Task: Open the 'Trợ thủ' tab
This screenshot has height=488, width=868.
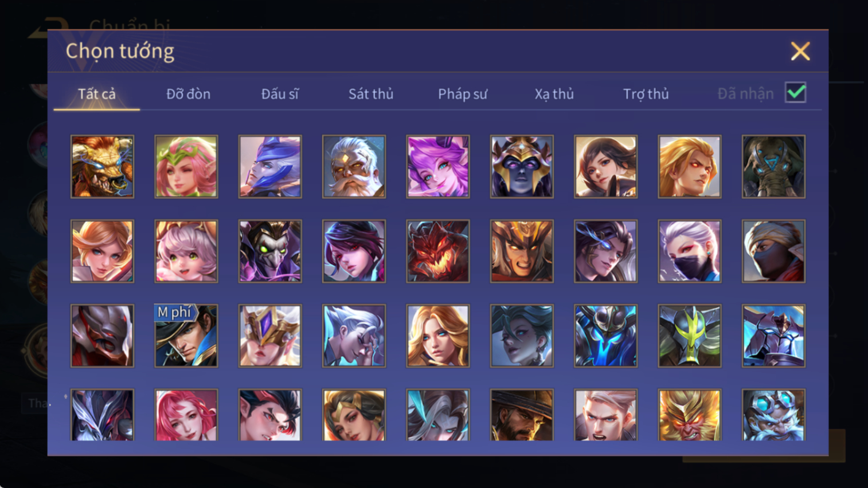Action: tap(646, 94)
